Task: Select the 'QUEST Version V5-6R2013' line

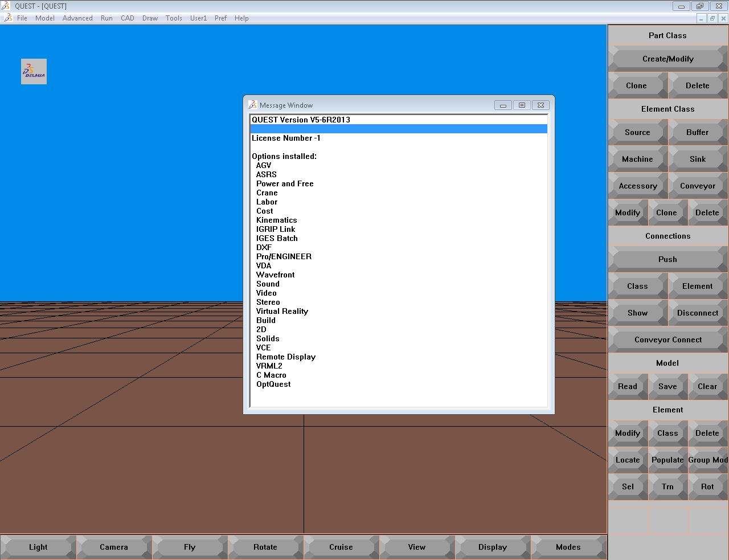Action: tap(399, 120)
